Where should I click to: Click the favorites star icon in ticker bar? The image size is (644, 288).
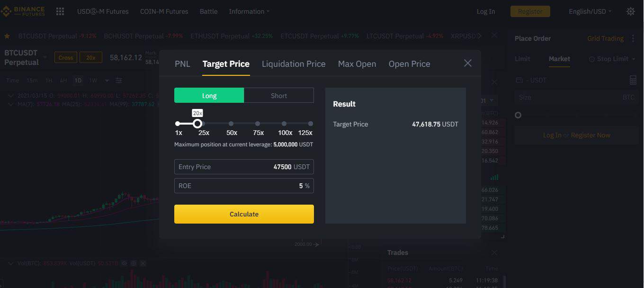tap(7, 36)
